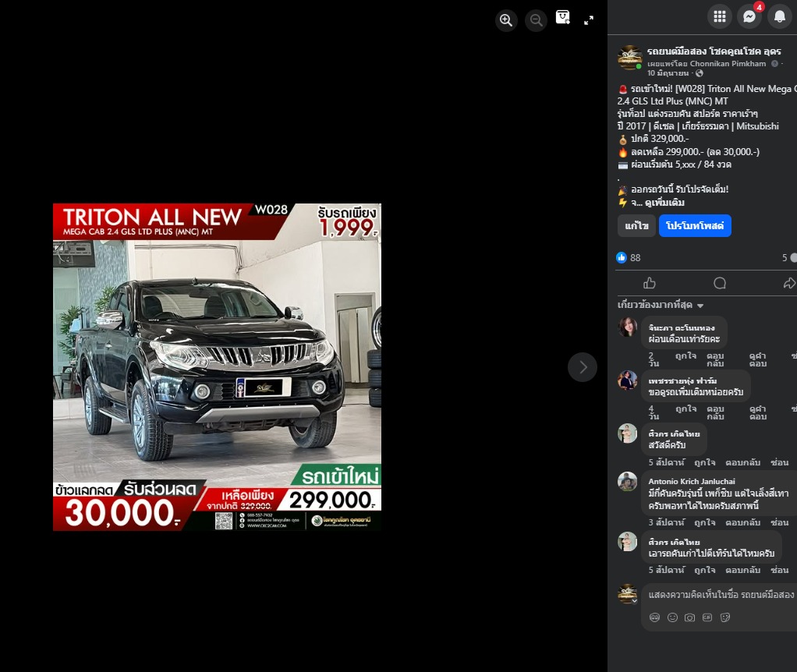797x672 pixels.
Task: Reply to ขอดูรถเพิ่มเติมหน่อยครับ comment
Action: (715, 412)
